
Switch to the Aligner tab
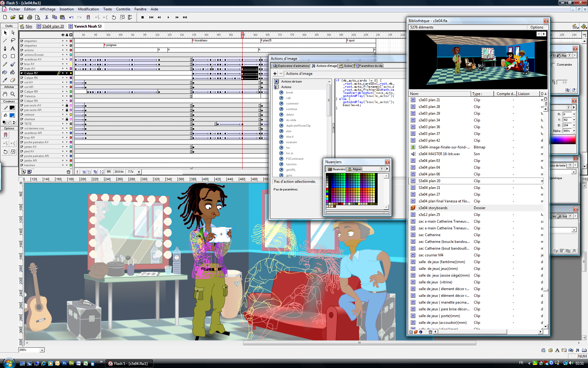355,169
